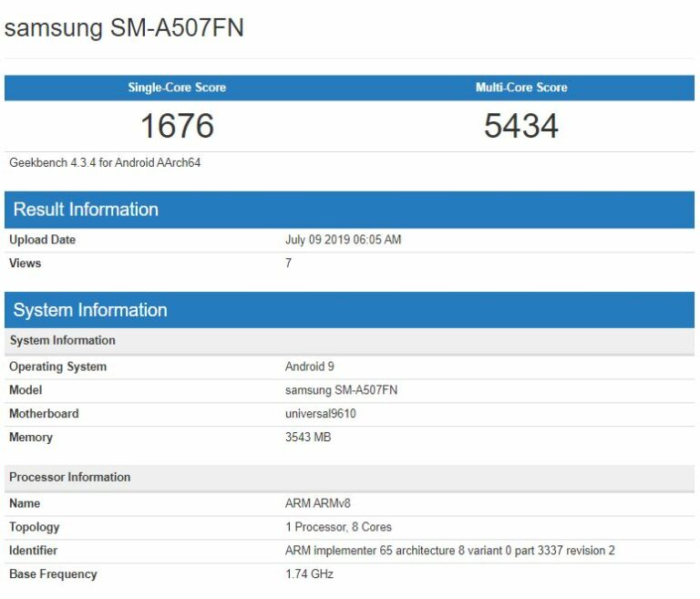Click the Multi-Core Score header

tap(521, 88)
